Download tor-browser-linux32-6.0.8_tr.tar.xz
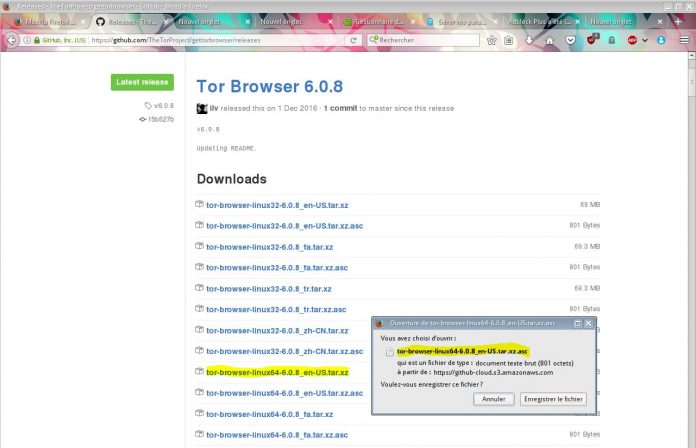 pyautogui.click(x=269, y=289)
